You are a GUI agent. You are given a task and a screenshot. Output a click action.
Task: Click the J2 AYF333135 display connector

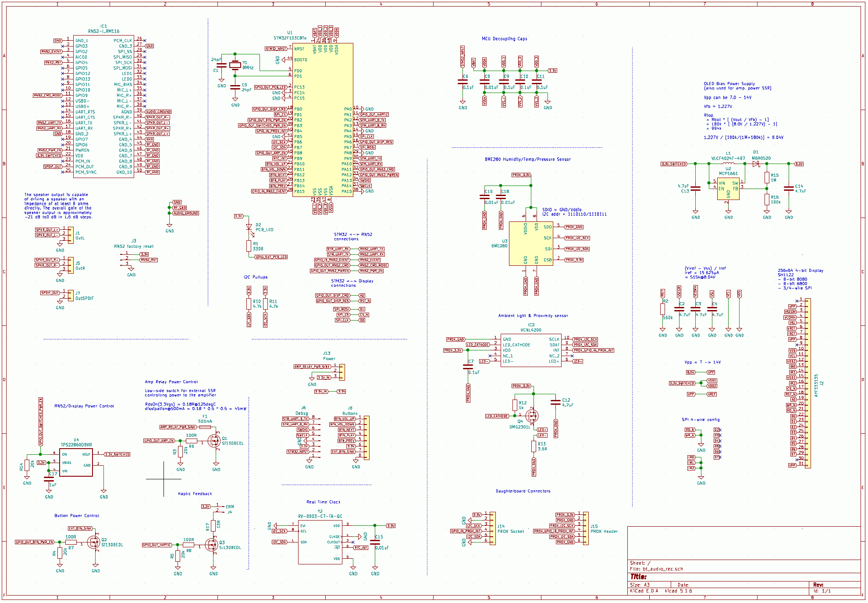click(x=808, y=383)
